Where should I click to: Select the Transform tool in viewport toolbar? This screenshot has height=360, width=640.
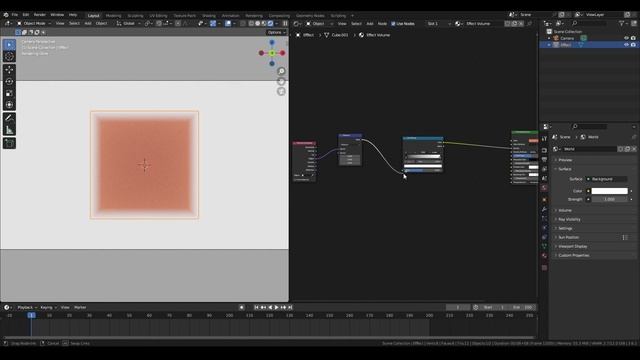[x=9, y=105]
